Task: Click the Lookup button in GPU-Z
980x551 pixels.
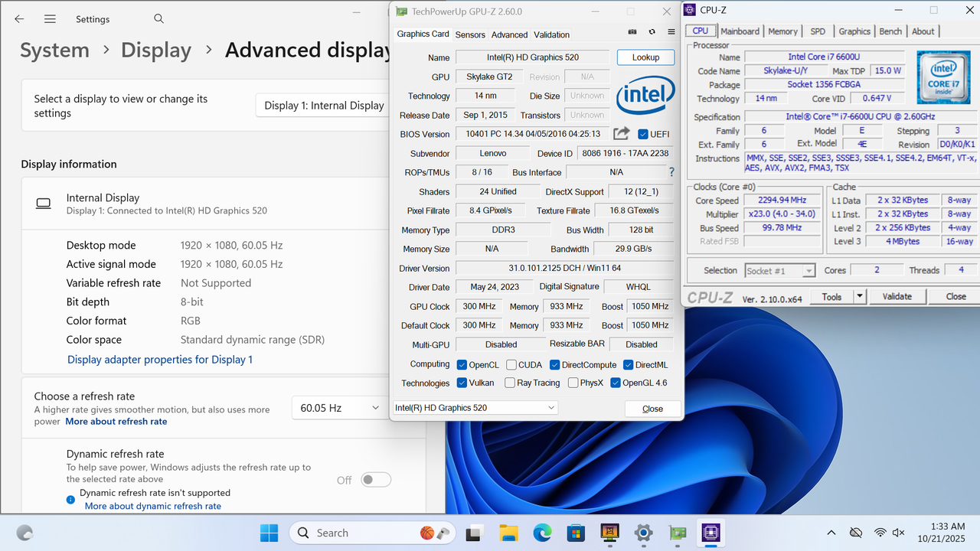Action: coord(647,57)
